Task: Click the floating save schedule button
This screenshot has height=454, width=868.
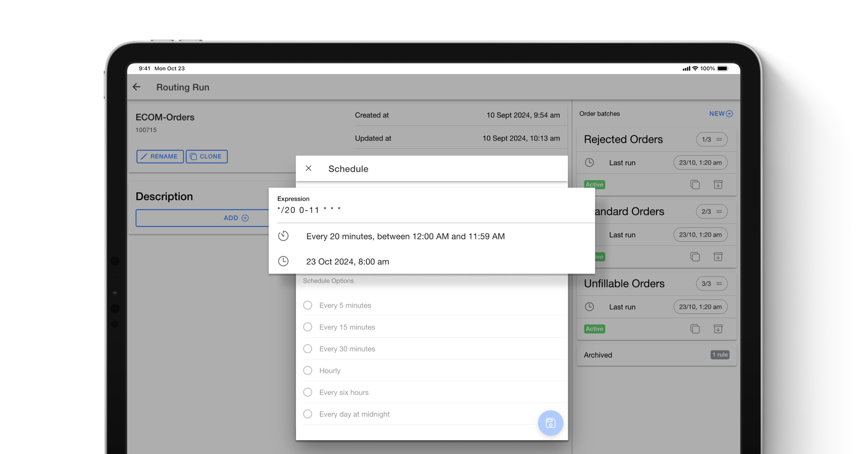Action: pyautogui.click(x=550, y=423)
